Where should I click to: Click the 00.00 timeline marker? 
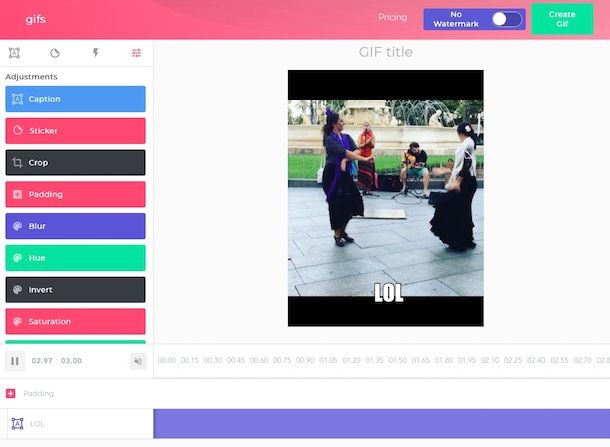167,360
